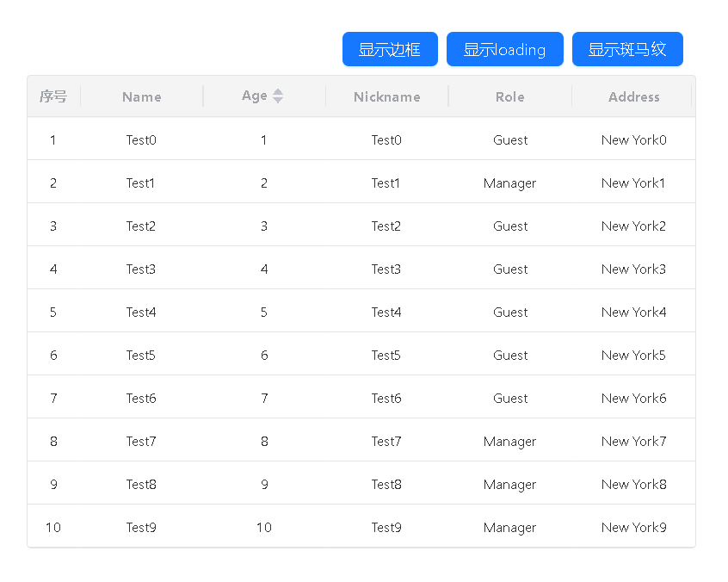Click the Name column header
The height and width of the screenshot is (582, 728).
(x=141, y=96)
